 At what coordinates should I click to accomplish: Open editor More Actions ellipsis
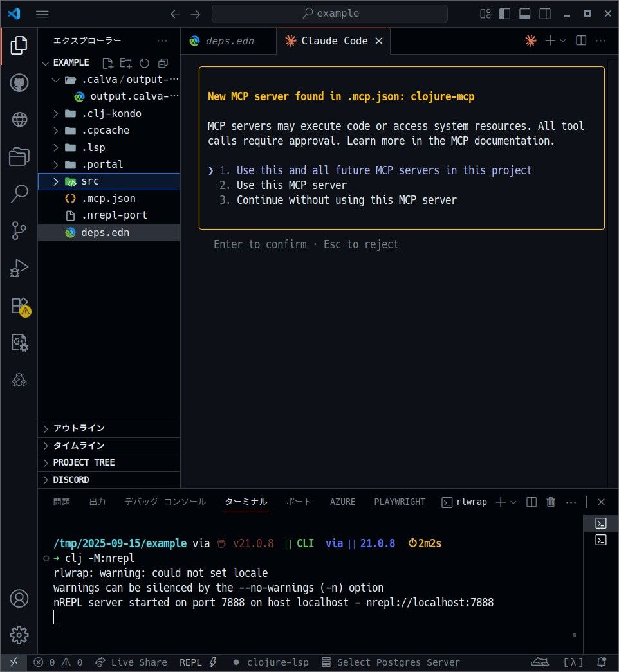pyautogui.click(x=600, y=41)
